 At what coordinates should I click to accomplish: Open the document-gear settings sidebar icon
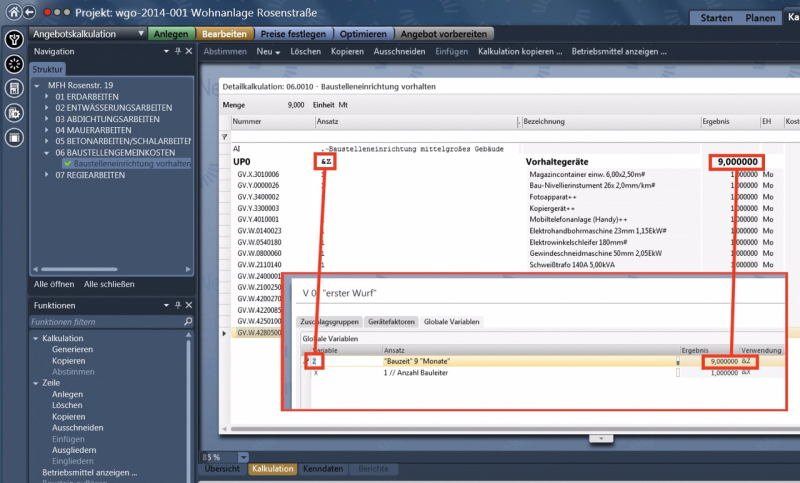14,113
